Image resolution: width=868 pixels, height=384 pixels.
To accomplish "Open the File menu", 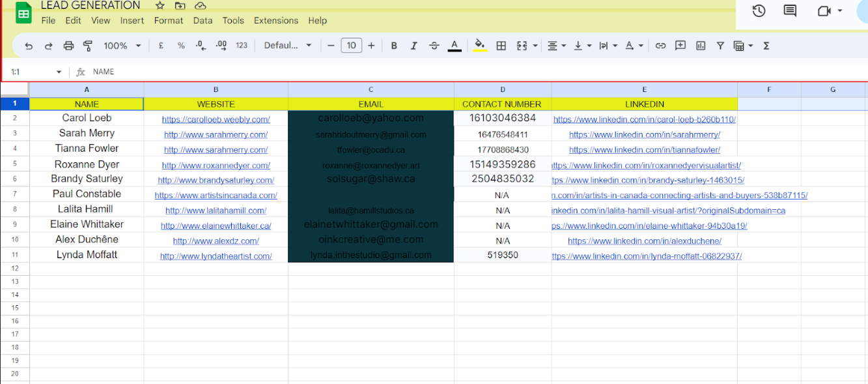I will [x=48, y=20].
